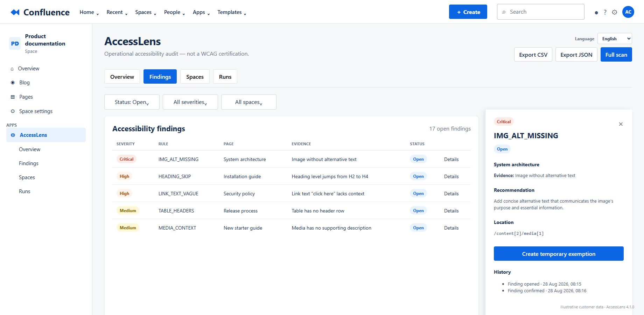Viewport: 644px width, 315px height.
Task: Open the Status: Open filter
Action: click(132, 102)
